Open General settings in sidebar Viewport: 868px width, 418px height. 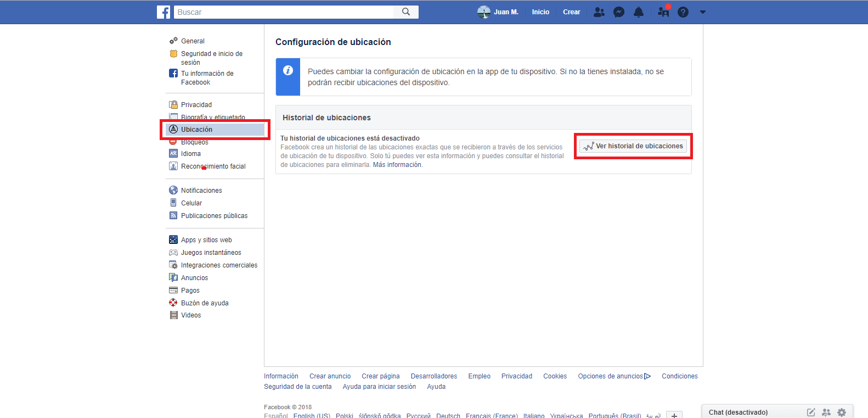pyautogui.click(x=193, y=41)
